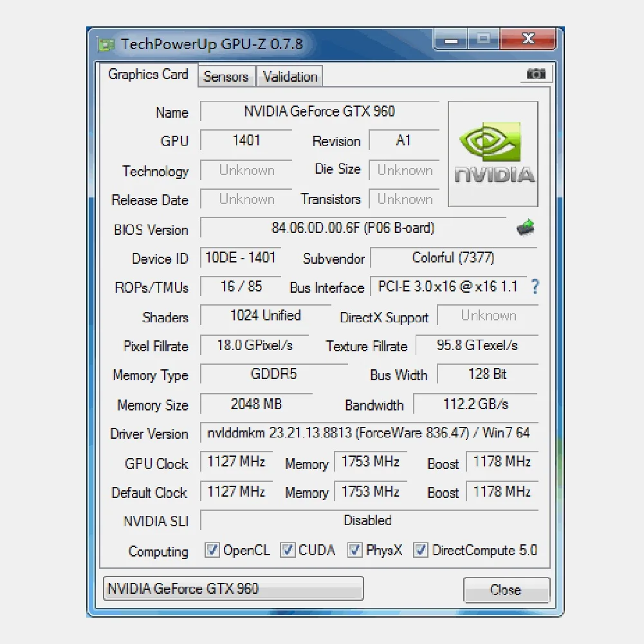This screenshot has height=644, width=644.
Task: Toggle the CUDA checkbox
Action: coord(288,550)
